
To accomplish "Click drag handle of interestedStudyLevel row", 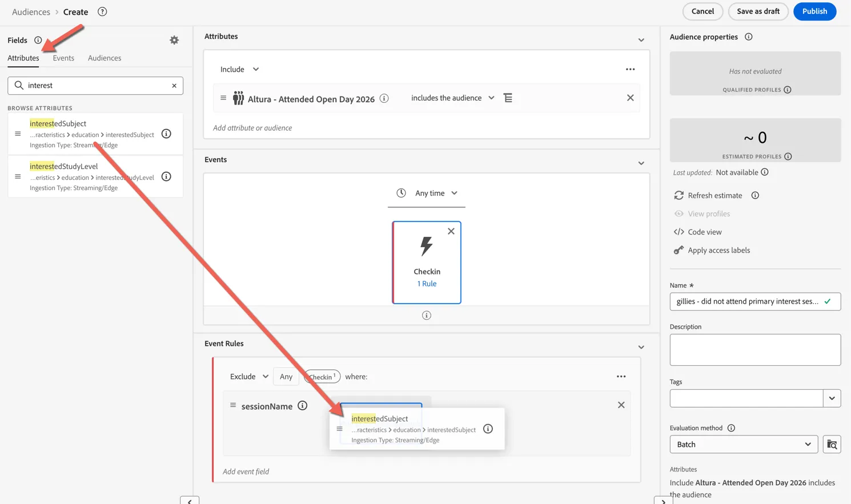I will tap(18, 177).
